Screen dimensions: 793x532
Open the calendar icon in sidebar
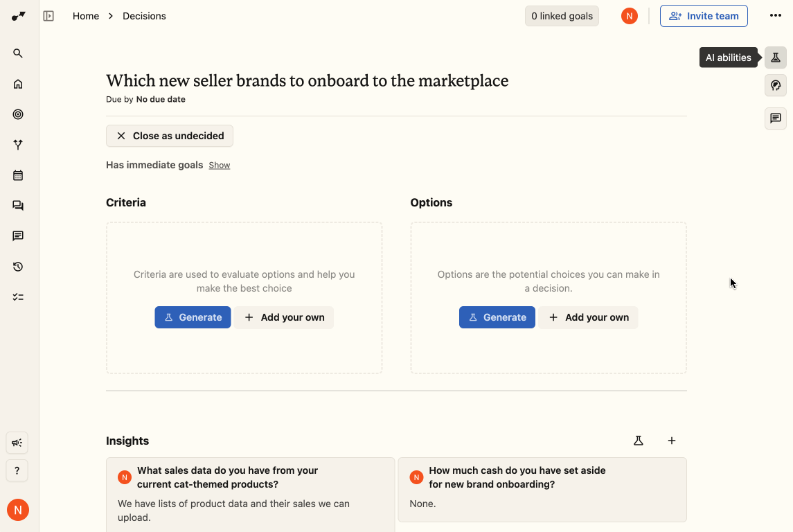pos(18,175)
